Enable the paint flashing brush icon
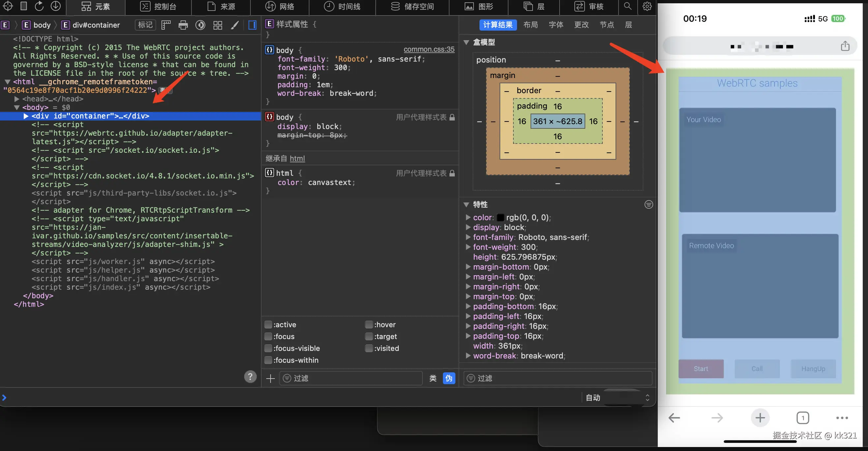 (235, 25)
